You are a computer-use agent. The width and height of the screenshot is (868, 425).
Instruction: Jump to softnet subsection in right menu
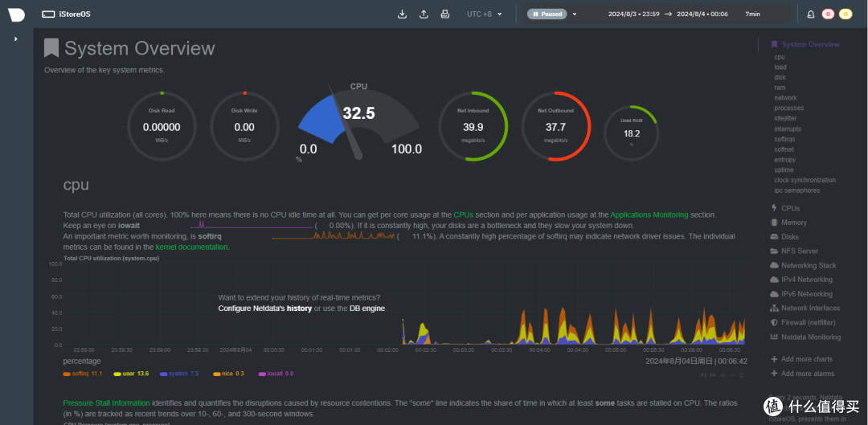click(785, 149)
